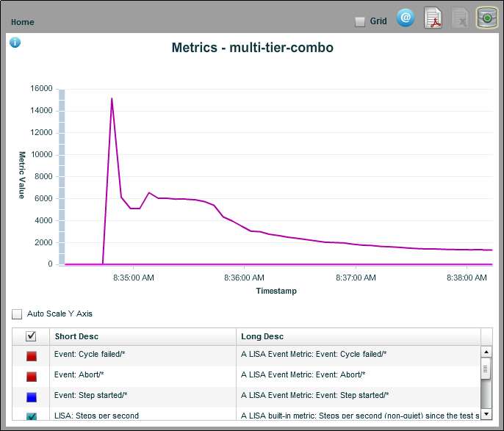Click the table scrollbar up arrow
Viewport: 504px width, 431px height.
pos(486,352)
